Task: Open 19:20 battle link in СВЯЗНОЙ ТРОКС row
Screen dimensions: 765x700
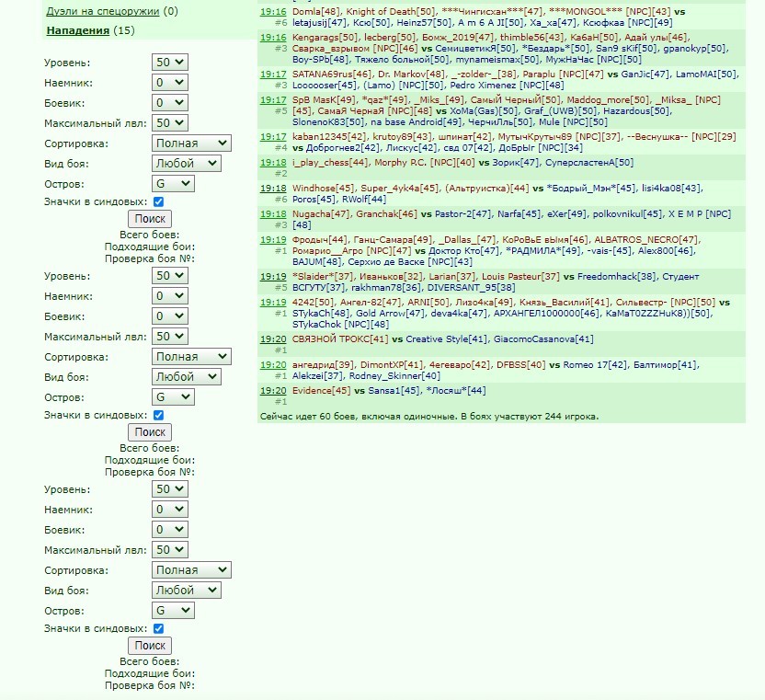Action: coord(273,339)
